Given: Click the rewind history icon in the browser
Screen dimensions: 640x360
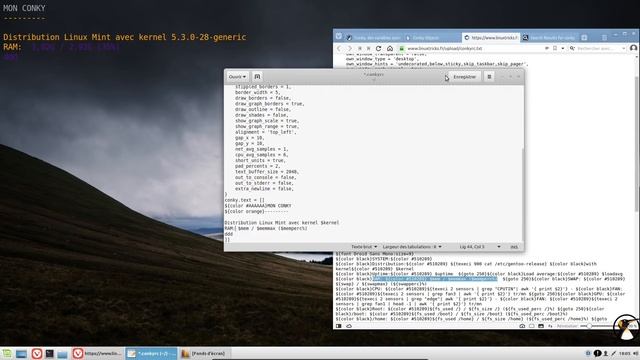Looking at the screenshot, I should click(359, 48).
